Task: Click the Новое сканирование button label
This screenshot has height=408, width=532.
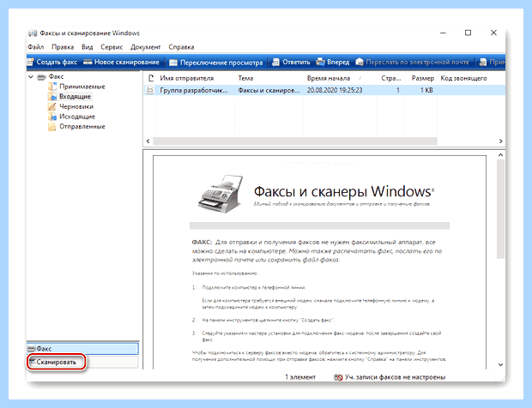Action: pyautogui.click(x=127, y=62)
